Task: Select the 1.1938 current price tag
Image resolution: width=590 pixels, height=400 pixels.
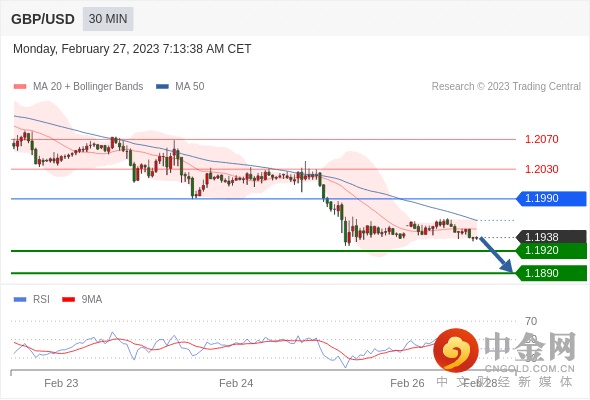Action: point(551,237)
